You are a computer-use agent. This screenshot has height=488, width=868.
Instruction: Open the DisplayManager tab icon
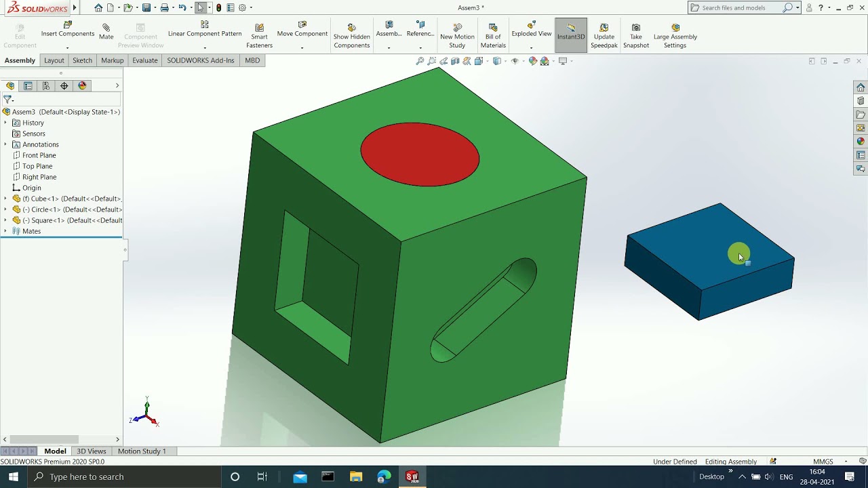pyautogui.click(x=83, y=85)
